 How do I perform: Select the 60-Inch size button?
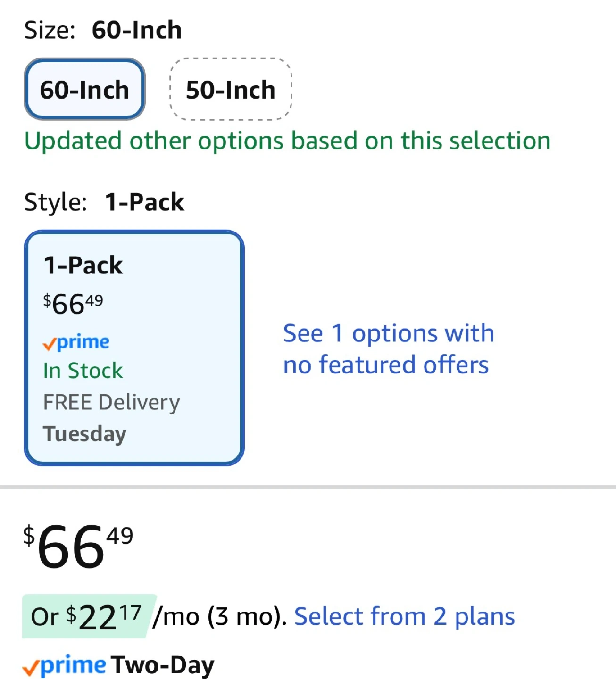point(84,90)
